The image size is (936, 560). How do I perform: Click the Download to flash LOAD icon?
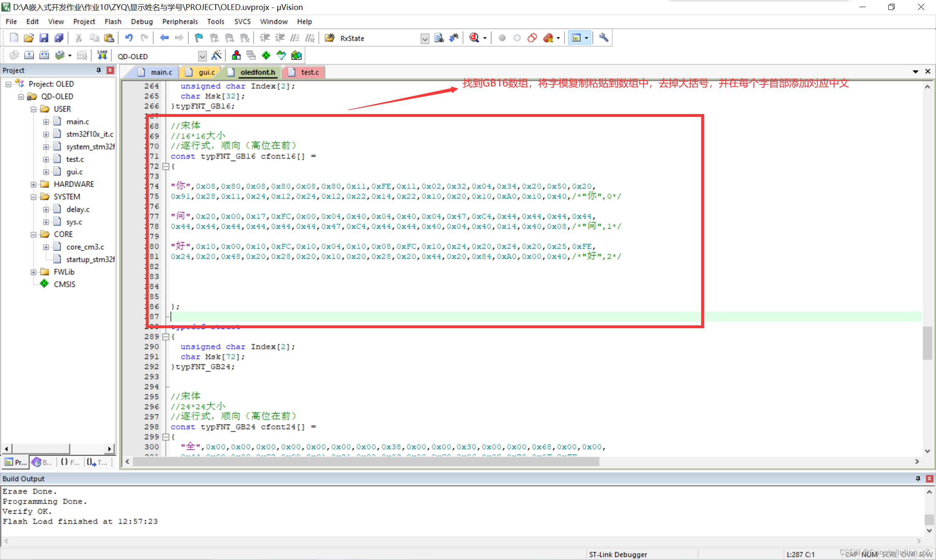pyautogui.click(x=102, y=56)
